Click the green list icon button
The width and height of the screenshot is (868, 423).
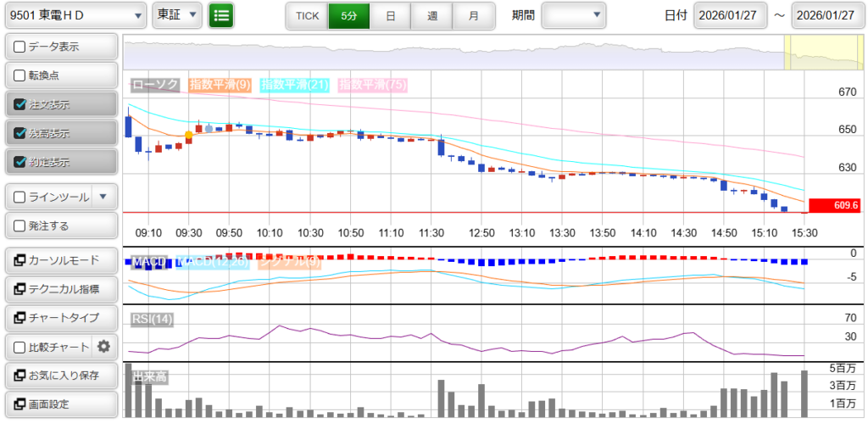tap(221, 15)
